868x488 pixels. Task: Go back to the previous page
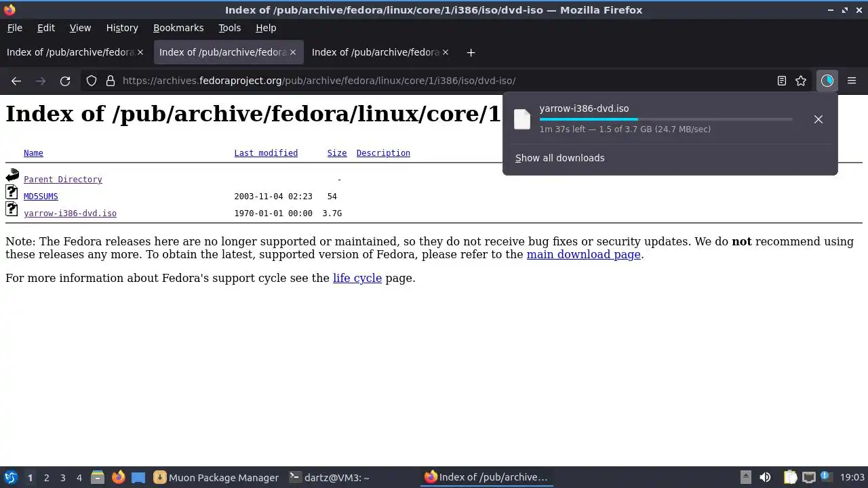[16, 81]
